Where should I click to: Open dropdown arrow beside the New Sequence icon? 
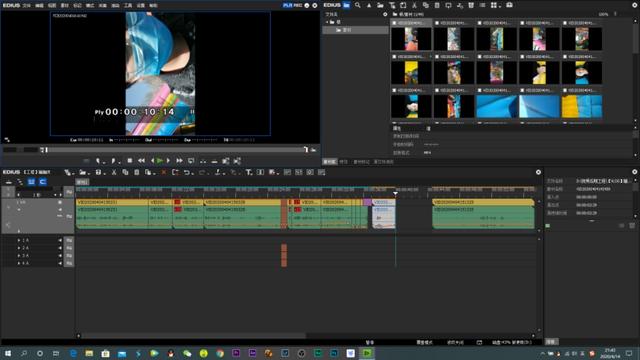coord(73,173)
